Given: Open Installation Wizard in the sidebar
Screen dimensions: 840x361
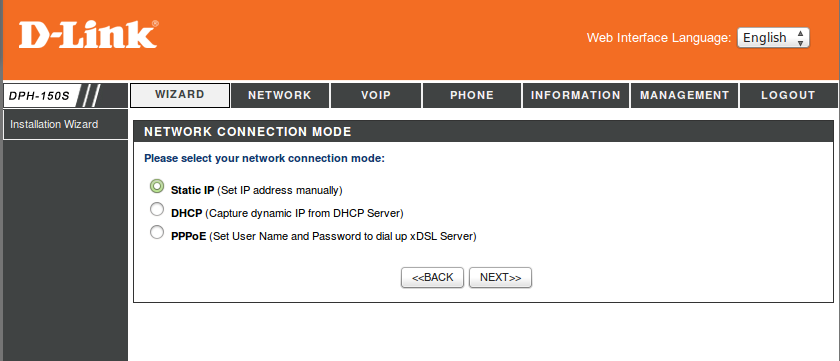Looking at the screenshot, I should (x=65, y=124).
